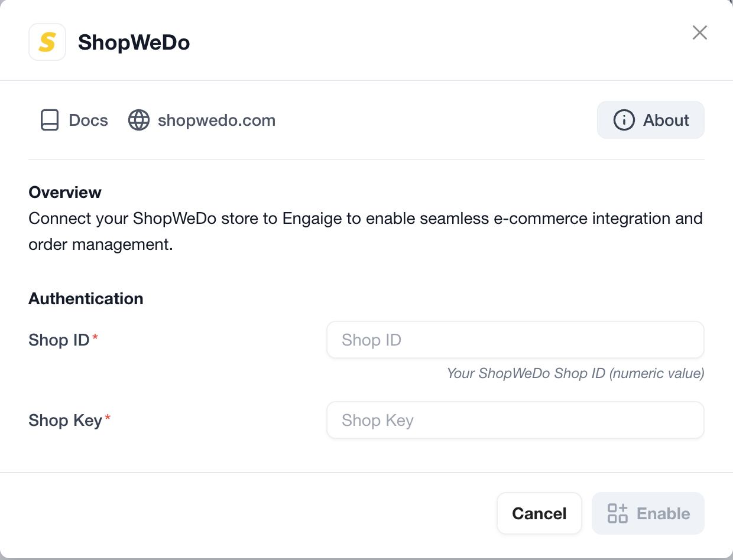Click the globe icon next to shopwedo.com
The width and height of the screenshot is (733, 560).
click(x=139, y=120)
